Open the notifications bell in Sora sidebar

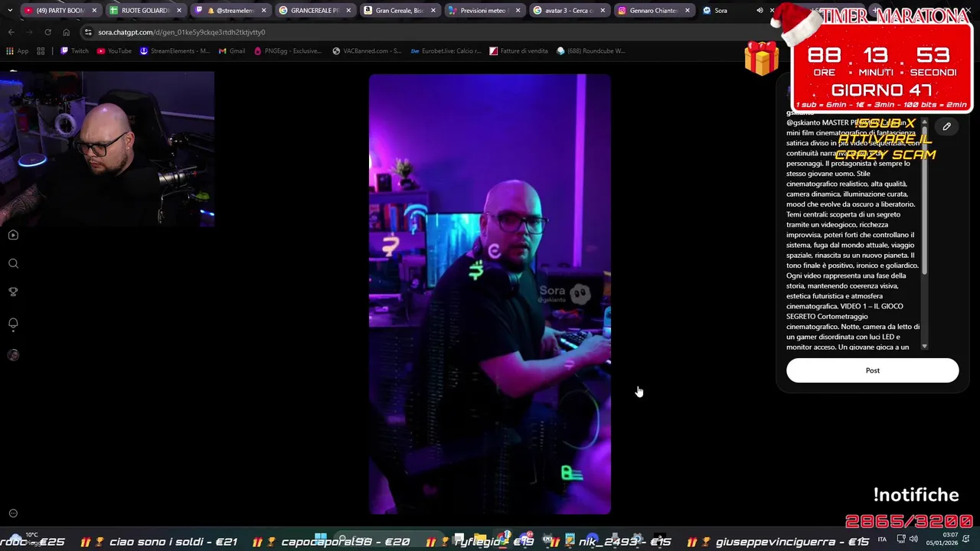13,323
